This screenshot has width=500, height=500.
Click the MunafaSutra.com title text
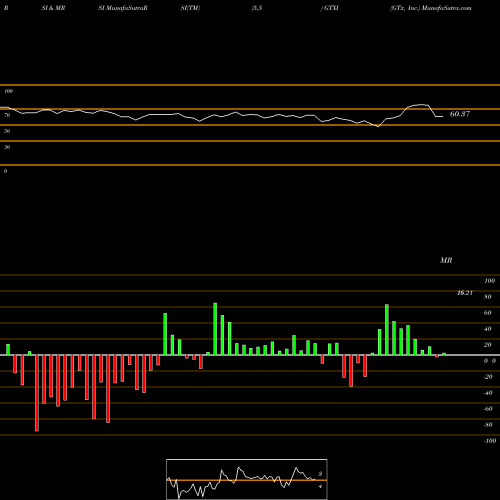(447, 8)
